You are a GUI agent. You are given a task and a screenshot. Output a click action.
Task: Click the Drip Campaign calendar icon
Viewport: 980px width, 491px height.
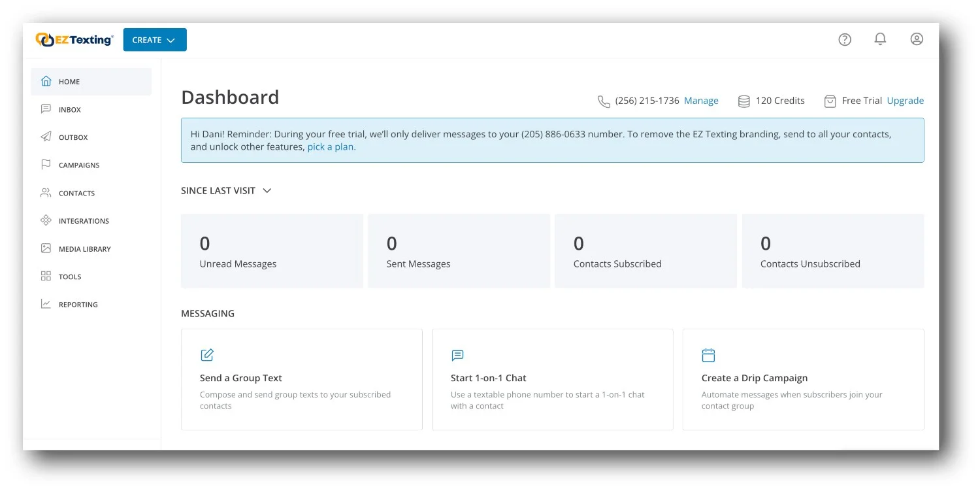click(708, 355)
